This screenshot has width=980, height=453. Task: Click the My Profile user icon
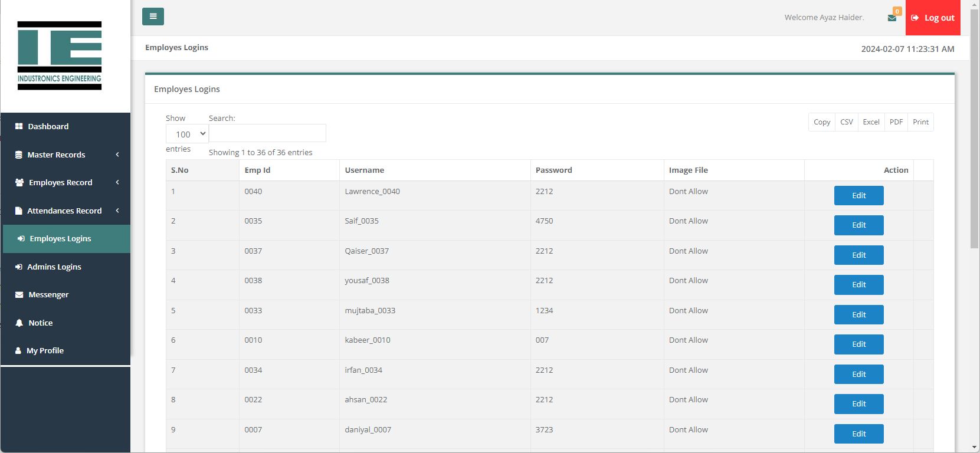point(18,350)
